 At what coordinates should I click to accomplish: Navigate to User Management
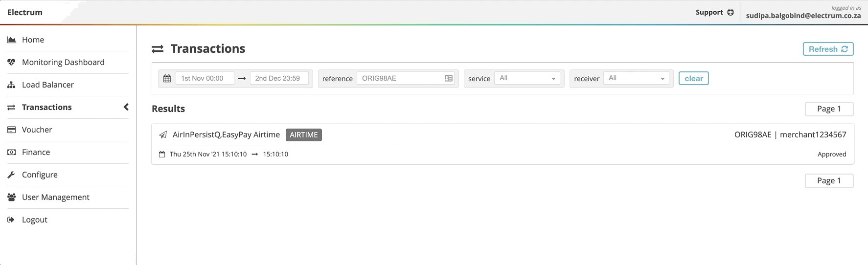click(55, 197)
